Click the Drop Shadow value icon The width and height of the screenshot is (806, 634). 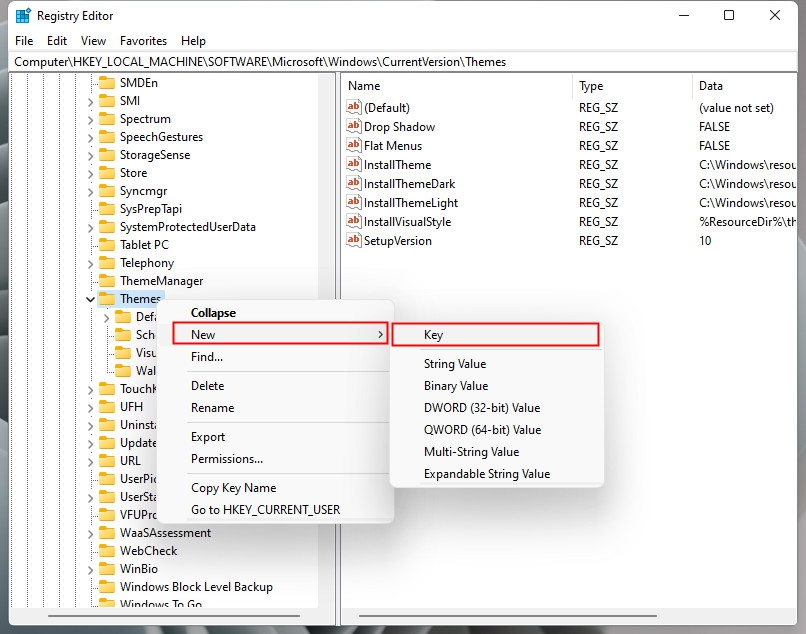[x=353, y=126]
